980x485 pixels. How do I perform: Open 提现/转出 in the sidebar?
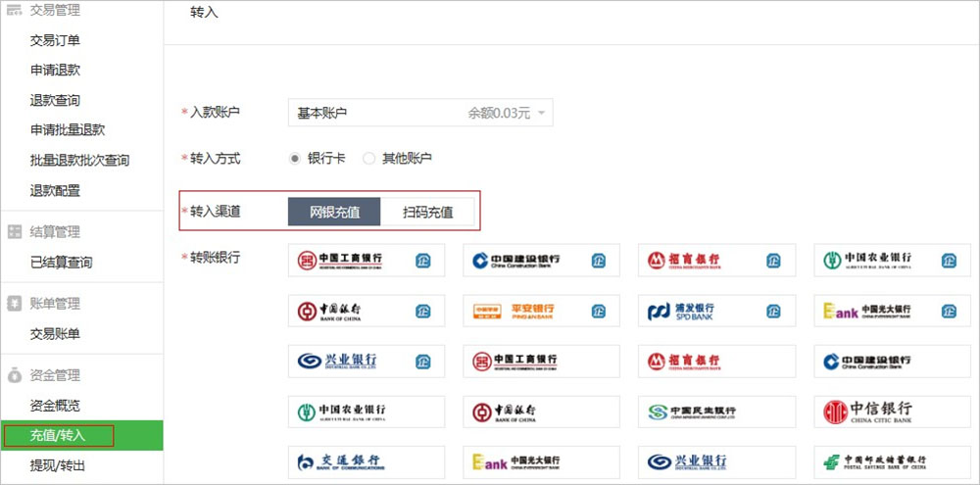point(58,465)
